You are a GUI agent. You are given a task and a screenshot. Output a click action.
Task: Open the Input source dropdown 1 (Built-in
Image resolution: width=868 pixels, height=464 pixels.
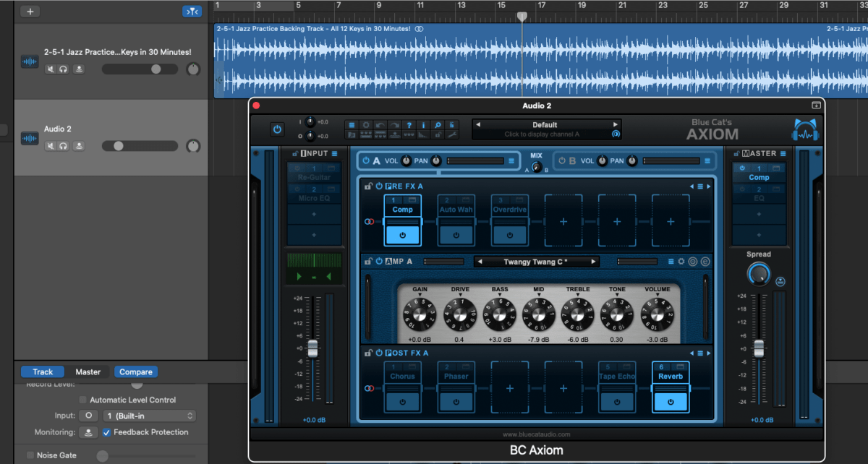pos(149,416)
